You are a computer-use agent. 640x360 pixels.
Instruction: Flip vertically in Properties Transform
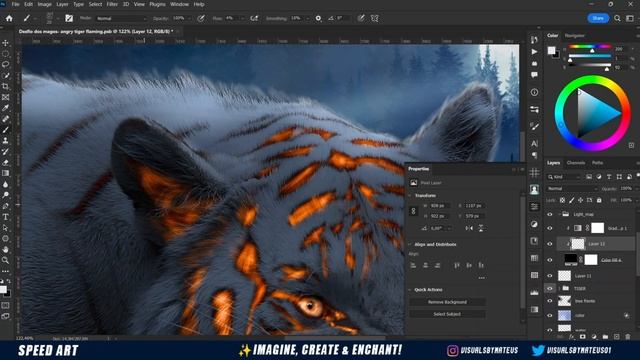(x=481, y=228)
